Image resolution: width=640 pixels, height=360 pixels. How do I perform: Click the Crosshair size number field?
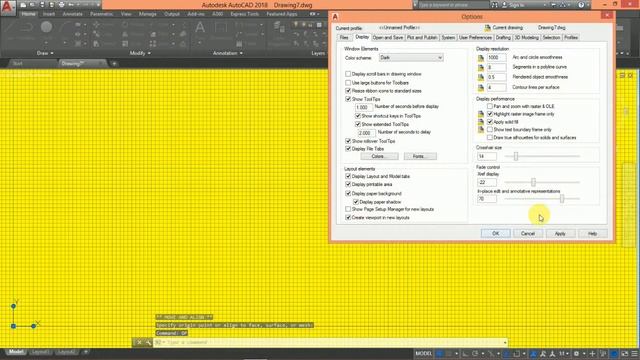487,156
